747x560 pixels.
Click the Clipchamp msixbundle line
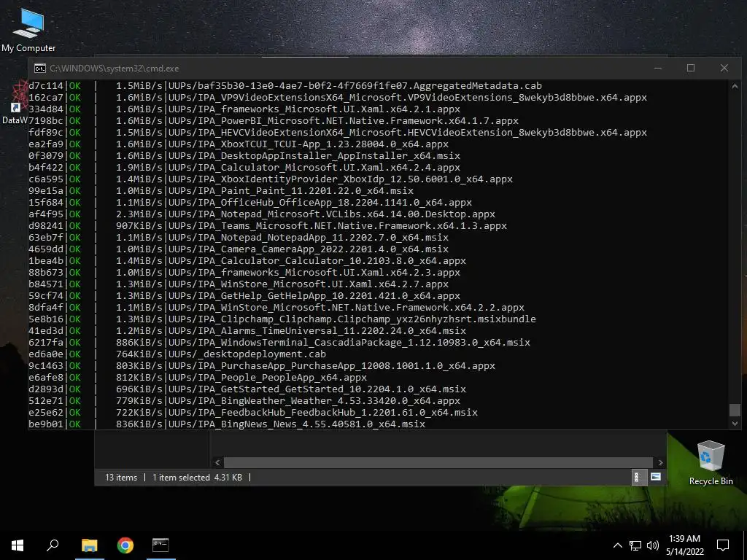(x=282, y=319)
